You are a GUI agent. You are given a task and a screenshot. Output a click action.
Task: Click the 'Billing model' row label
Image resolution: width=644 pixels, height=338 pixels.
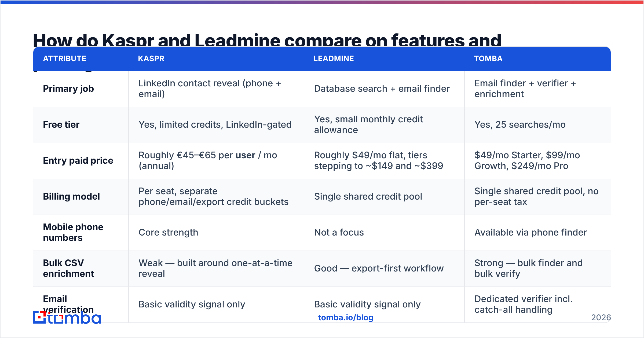pyautogui.click(x=71, y=196)
